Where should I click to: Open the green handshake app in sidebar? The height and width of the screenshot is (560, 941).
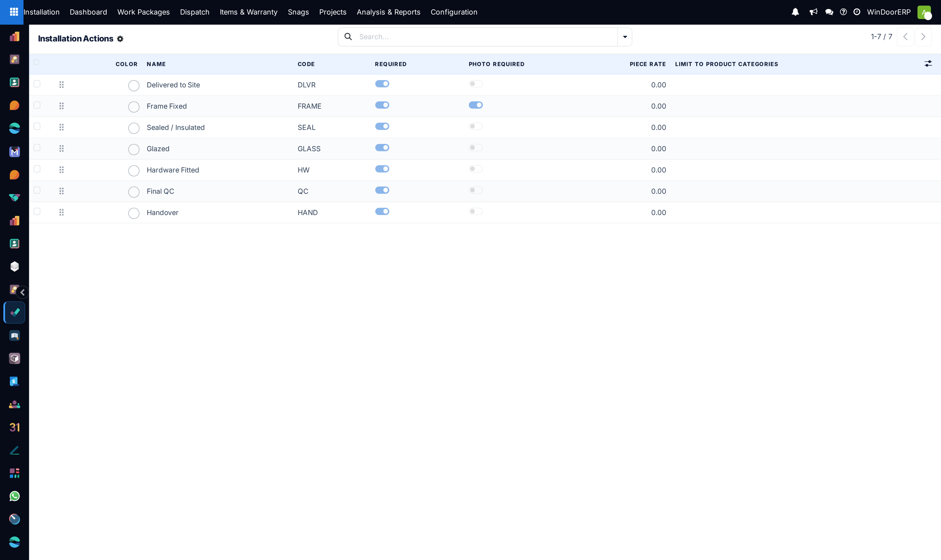[x=14, y=198]
